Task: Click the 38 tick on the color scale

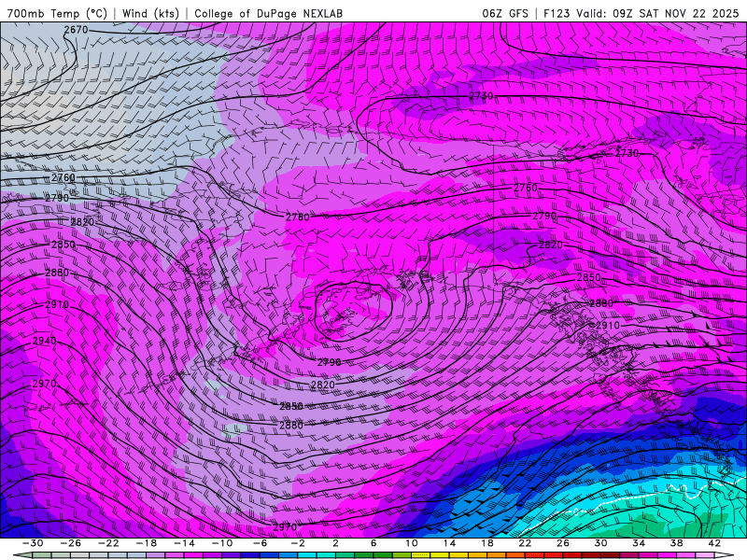Action: tap(676, 543)
